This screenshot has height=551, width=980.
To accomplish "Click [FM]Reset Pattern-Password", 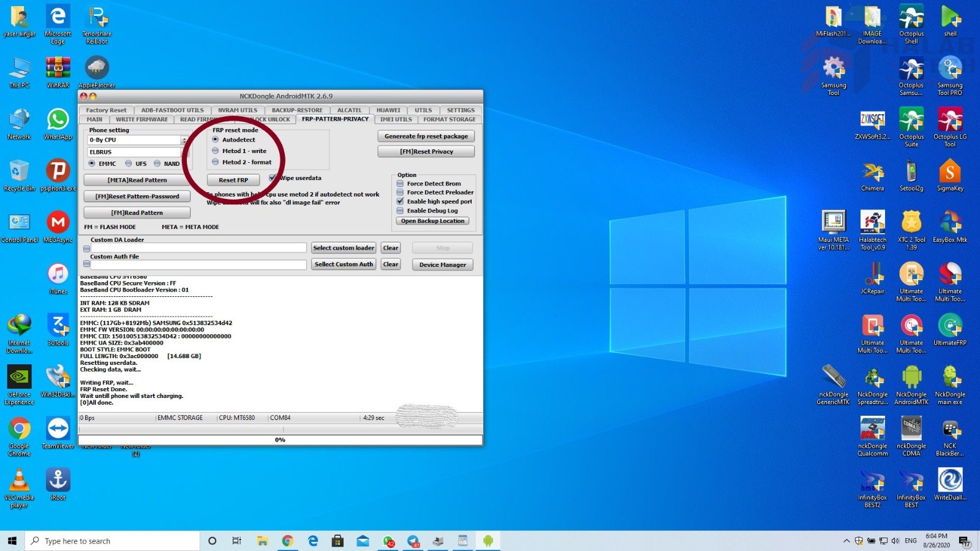I will pos(137,197).
